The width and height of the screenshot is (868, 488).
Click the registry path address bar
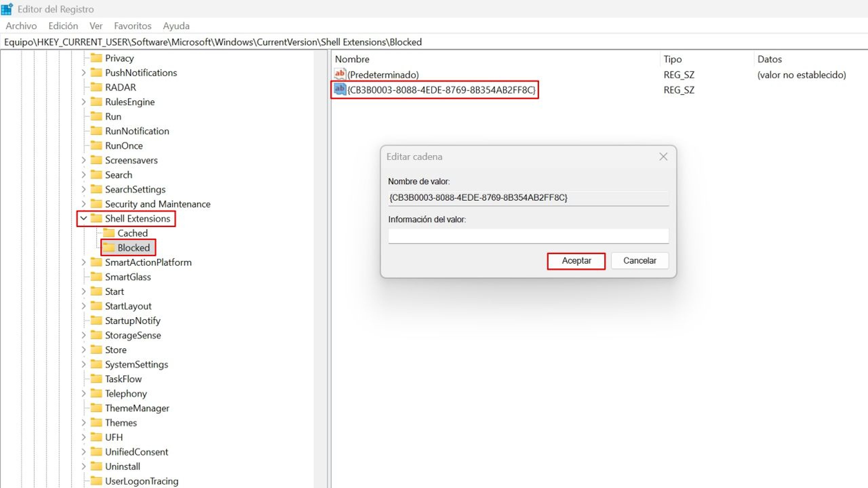tap(434, 42)
